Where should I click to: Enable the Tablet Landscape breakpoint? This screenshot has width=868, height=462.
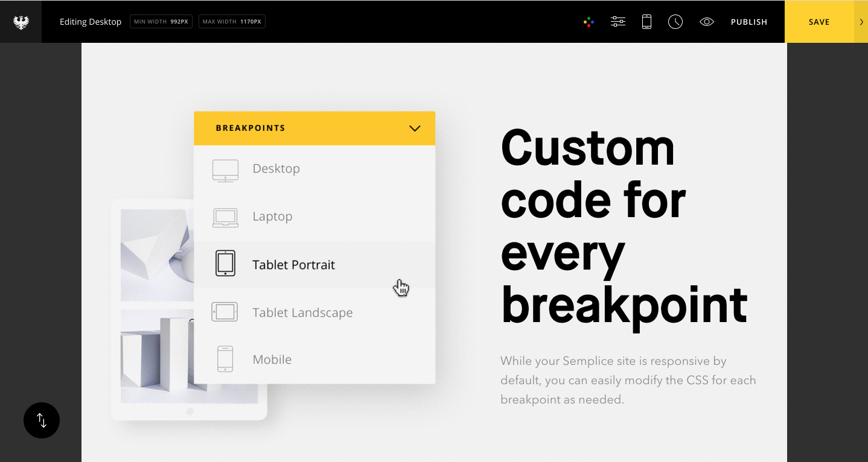(x=225, y=312)
